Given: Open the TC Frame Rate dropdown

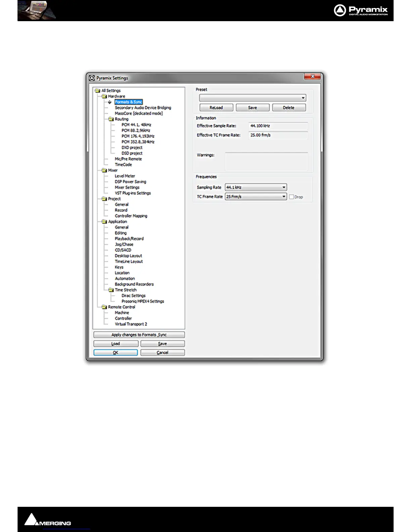Looking at the screenshot, I should pos(256,197).
